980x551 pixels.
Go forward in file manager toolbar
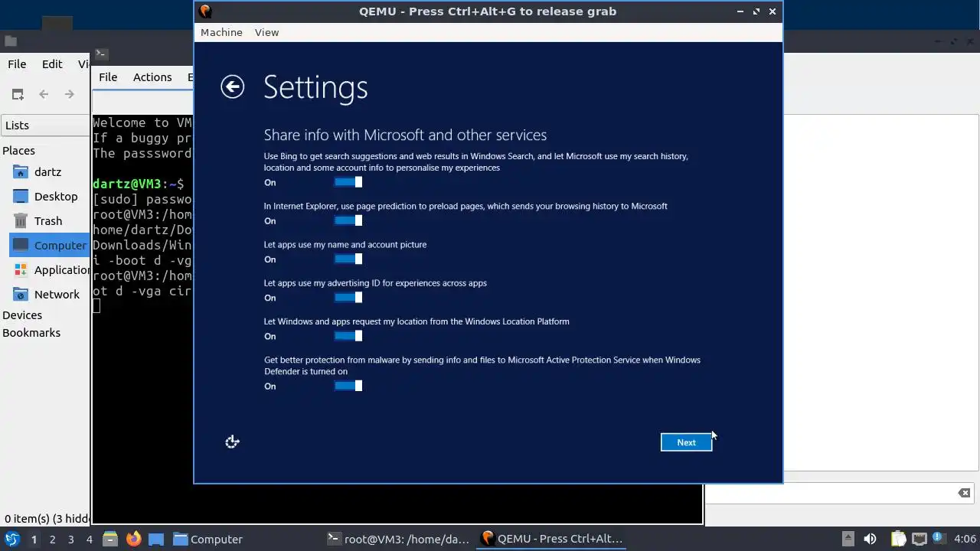click(x=70, y=94)
